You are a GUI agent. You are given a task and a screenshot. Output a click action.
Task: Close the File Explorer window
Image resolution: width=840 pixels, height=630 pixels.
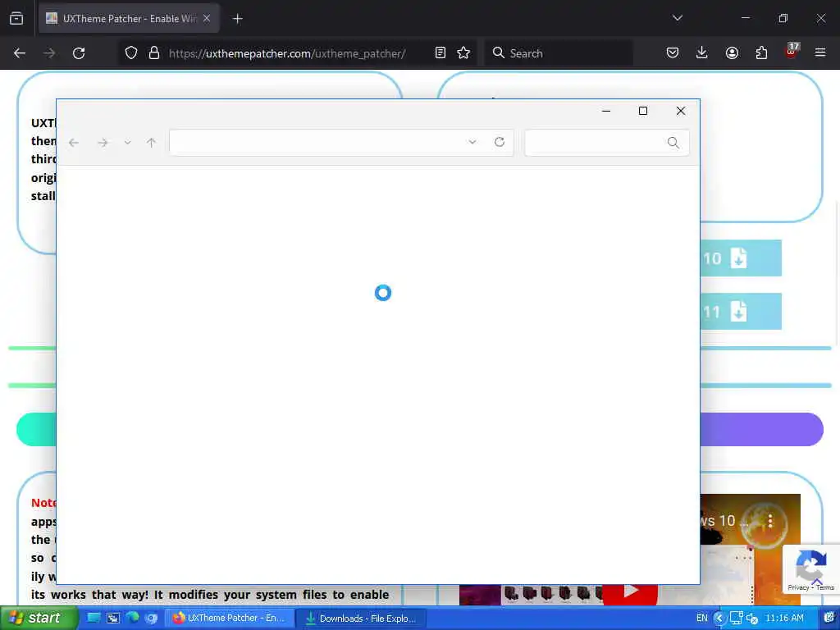[x=680, y=111]
